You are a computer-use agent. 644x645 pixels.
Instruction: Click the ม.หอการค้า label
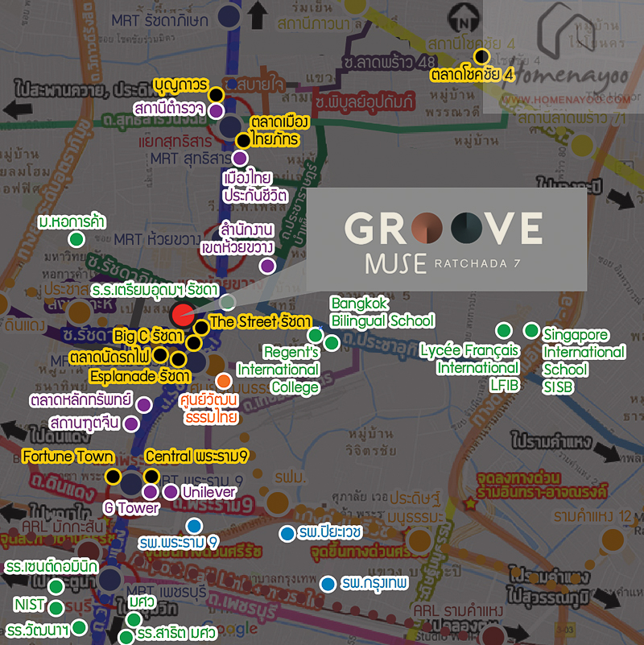(x=72, y=222)
